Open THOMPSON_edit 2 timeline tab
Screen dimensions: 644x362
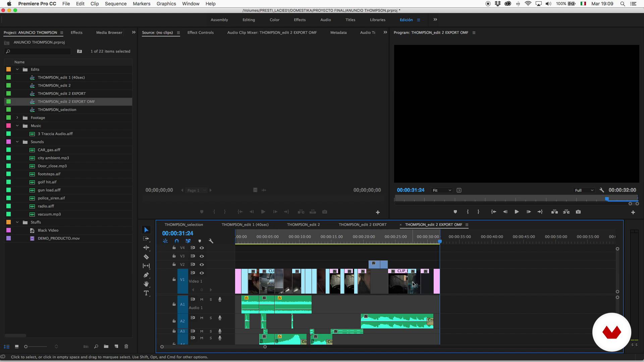[303, 225]
